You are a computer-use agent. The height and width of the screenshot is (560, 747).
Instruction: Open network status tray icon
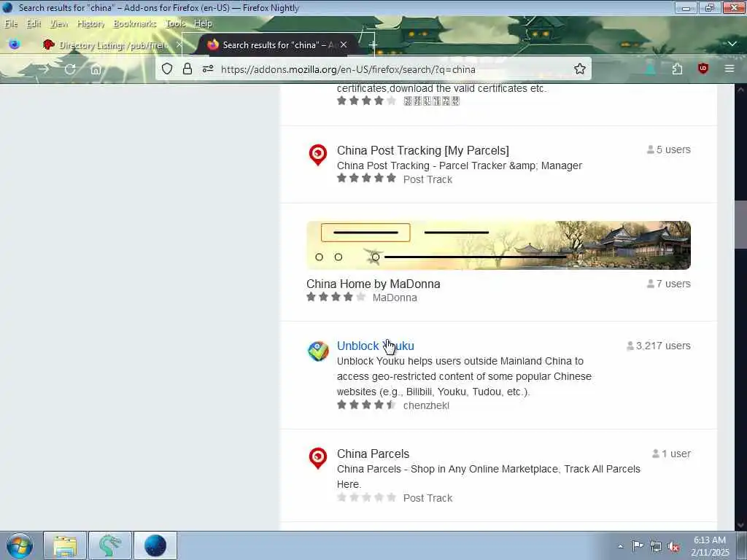point(656,546)
